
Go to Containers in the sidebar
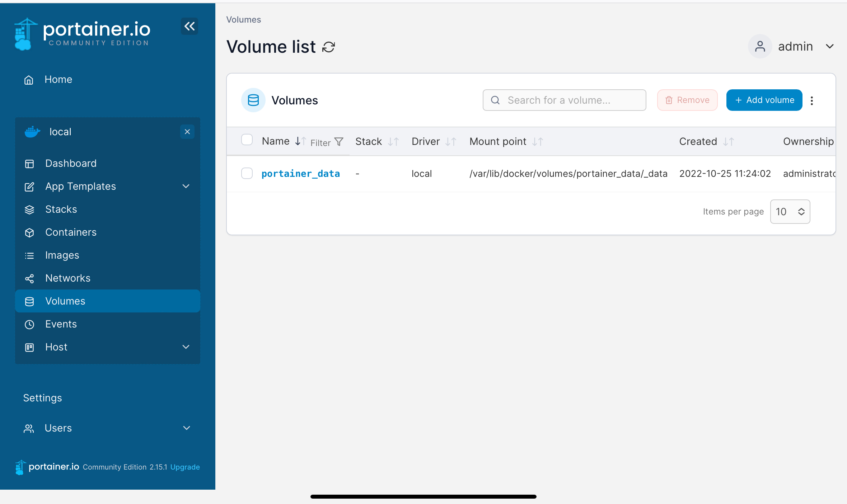[71, 232]
